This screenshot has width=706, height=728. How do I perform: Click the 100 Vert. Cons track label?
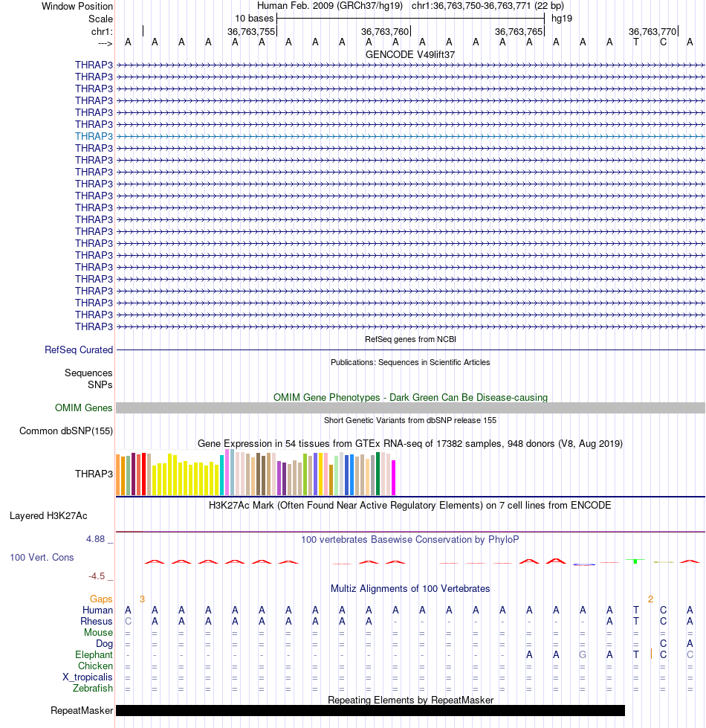click(x=42, y=557)
